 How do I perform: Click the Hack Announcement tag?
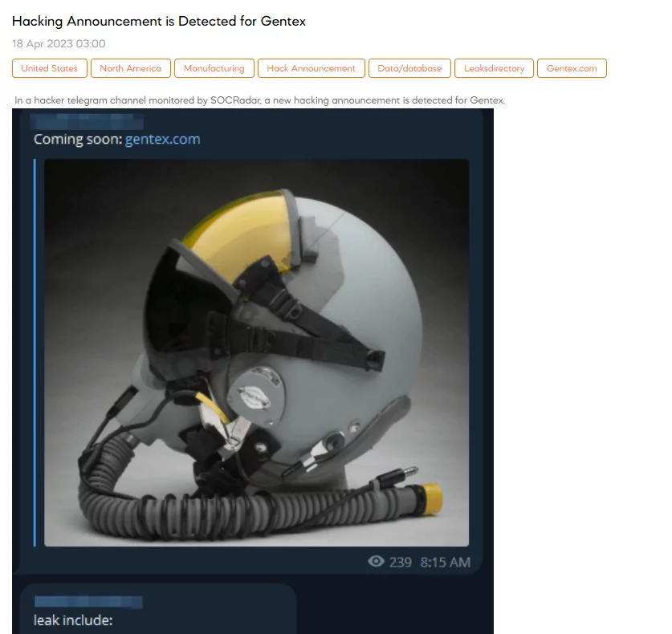(312, 68)
